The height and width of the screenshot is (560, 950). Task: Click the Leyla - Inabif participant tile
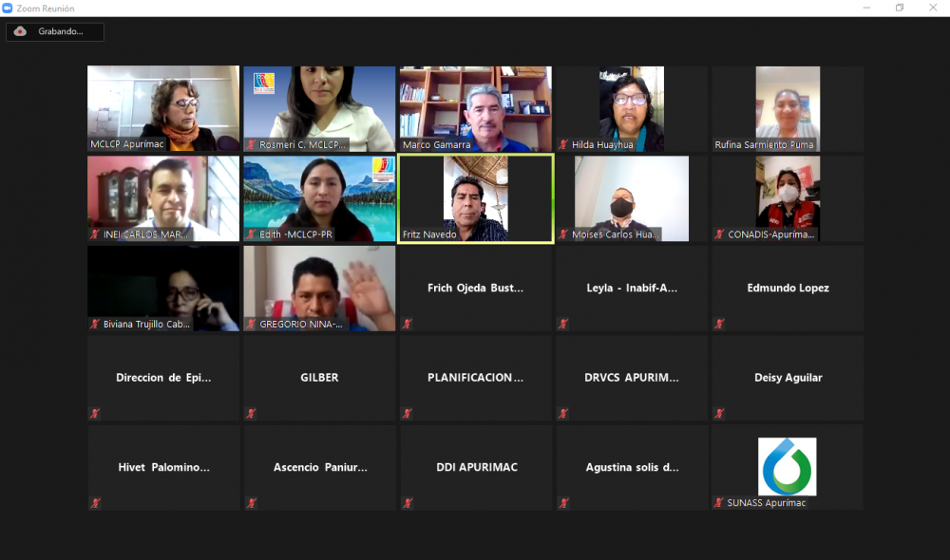tap(631, 288)
